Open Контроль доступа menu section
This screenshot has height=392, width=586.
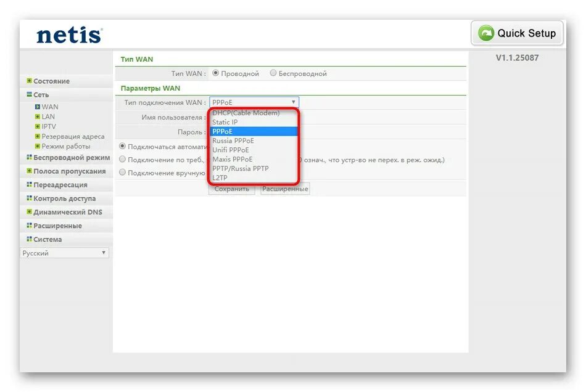(x=65, y=198)
